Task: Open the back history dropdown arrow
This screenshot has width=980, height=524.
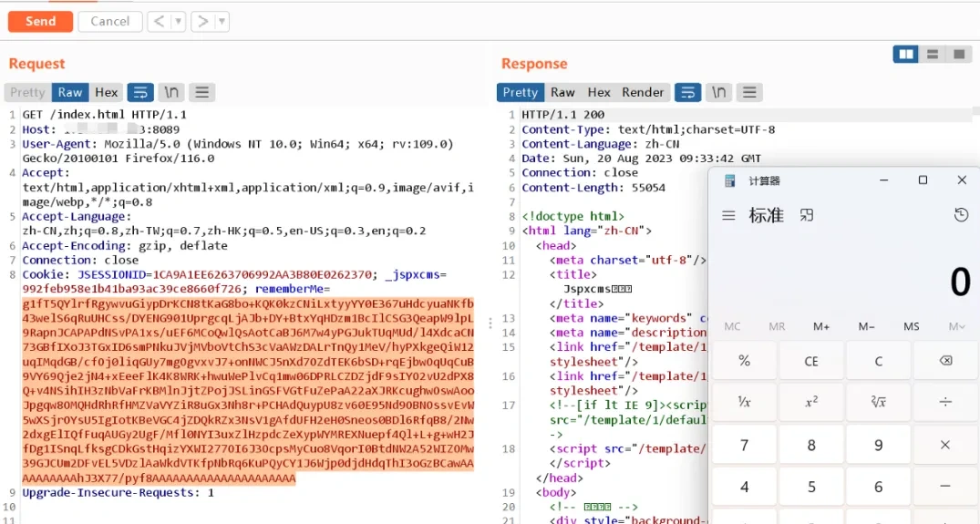Action: tap(178, 21)
